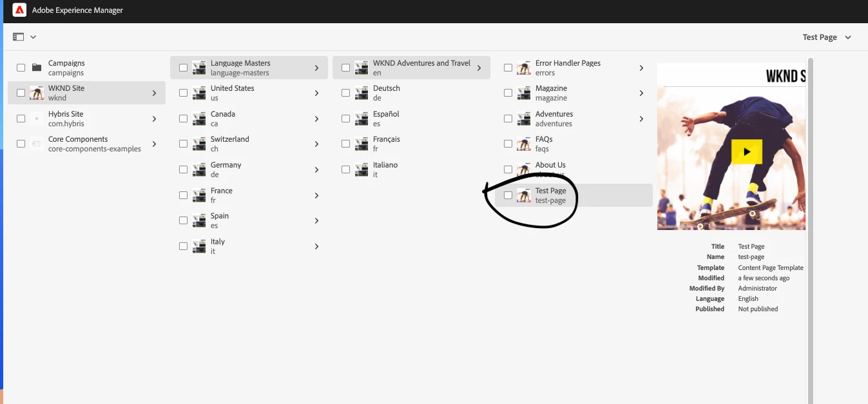Click the France thumbnail icon
Viewport: 868px width, 404px height.
pos(199,195)
